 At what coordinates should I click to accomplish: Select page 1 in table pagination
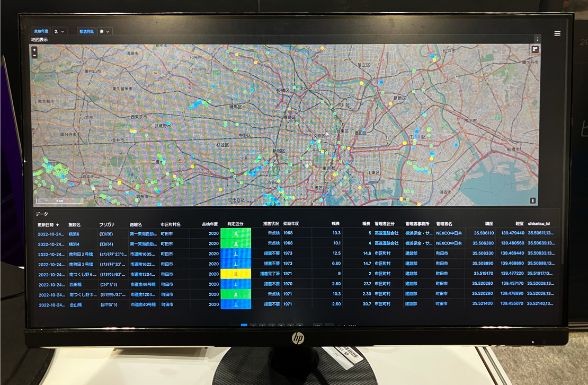click(244, 326)
